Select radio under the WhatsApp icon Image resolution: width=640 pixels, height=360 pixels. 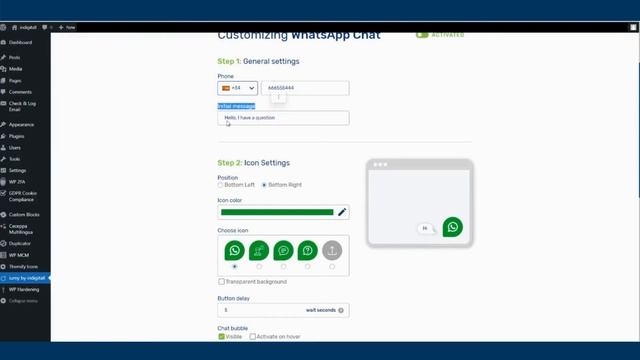coord(235,267)
